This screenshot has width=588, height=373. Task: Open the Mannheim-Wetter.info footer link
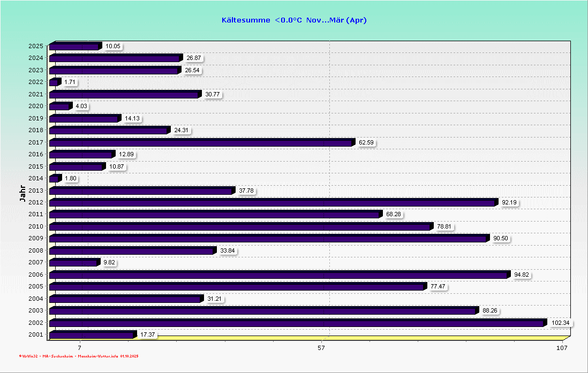coord(97,356)
